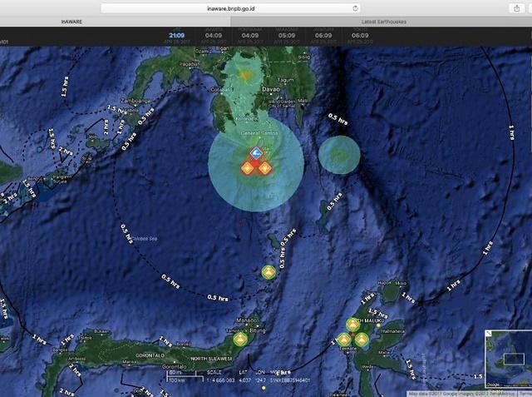
Task: Click the orange intensity hotspot north of Davao
Action: (246, 75)
